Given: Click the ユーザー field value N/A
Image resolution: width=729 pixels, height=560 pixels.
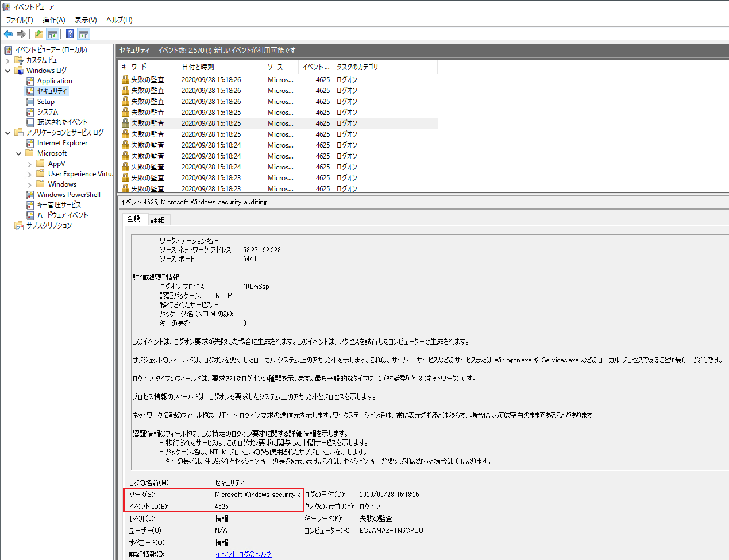Looking at the screenshot, I should click(221, 531).
